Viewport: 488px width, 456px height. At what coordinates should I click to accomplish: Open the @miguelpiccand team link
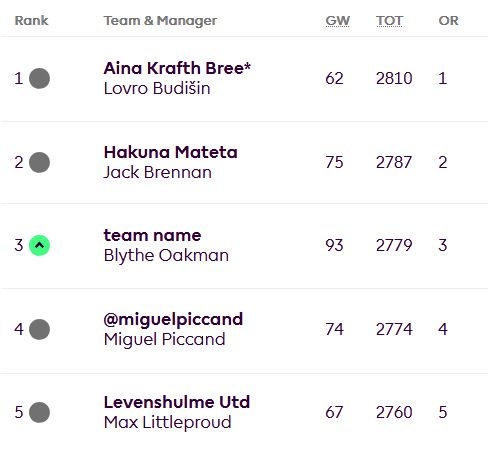(173, 320)
